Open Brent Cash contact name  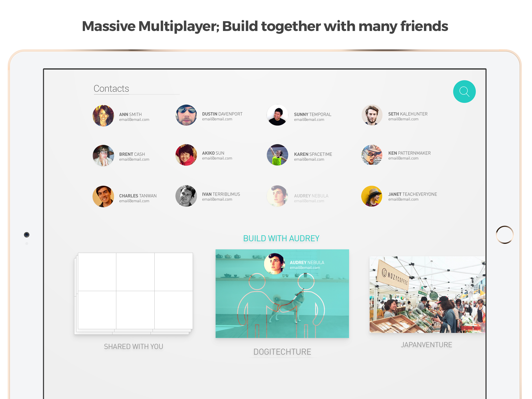[132, 154]
